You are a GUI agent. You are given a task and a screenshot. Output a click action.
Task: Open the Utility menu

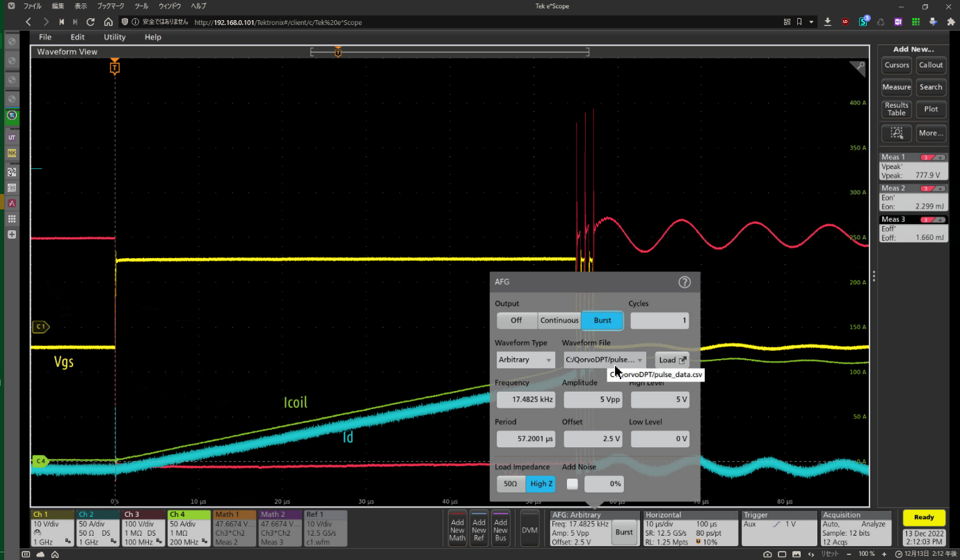115,37
